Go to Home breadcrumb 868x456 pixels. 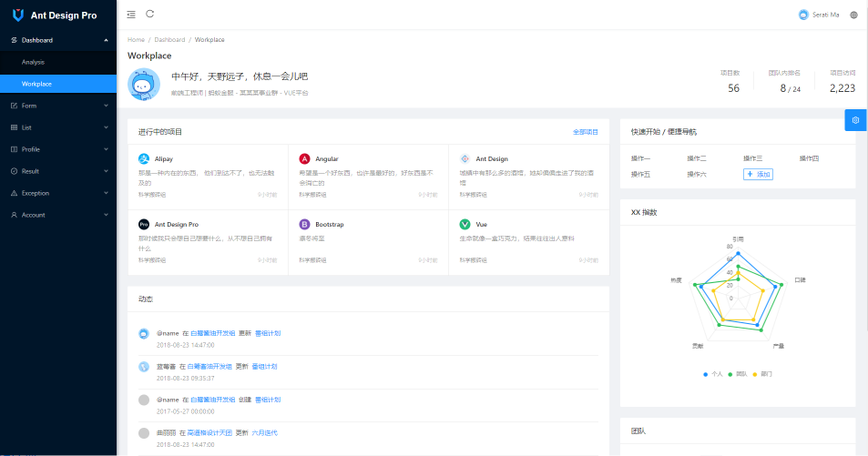tap(137, 40)
